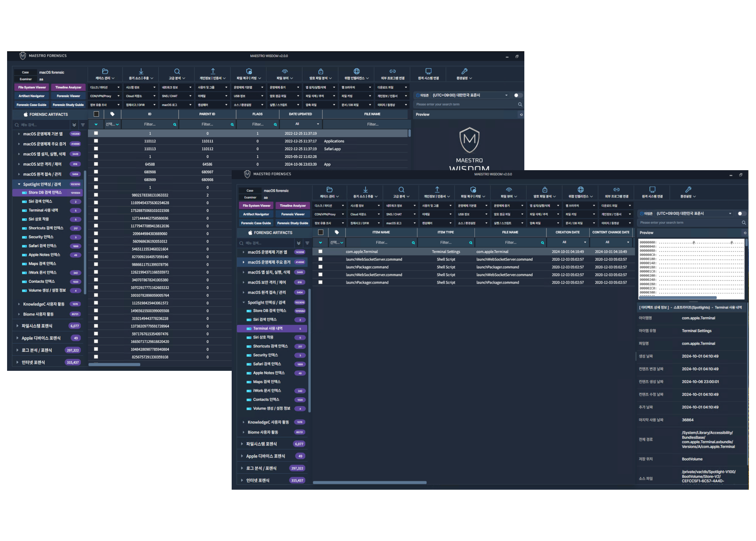Open CONTENT CHANGE DATE All filter dropdown

611,242
